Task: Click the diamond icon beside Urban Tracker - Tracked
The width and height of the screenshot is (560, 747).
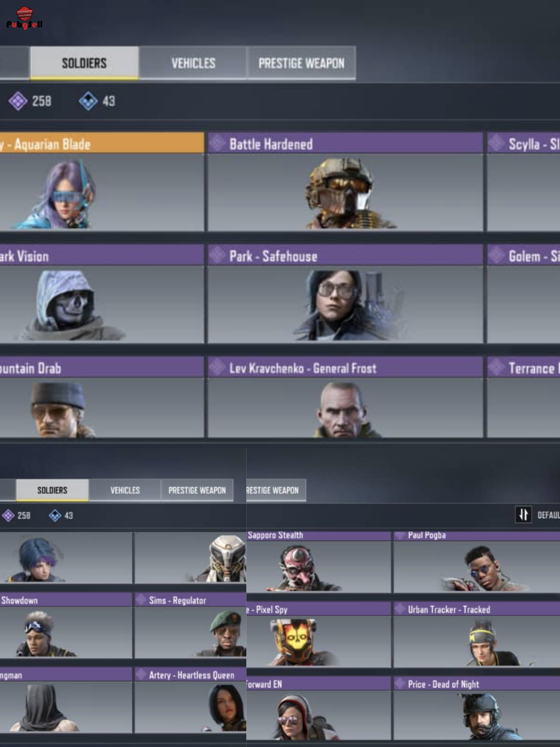Action: click(x=400, y=609)
